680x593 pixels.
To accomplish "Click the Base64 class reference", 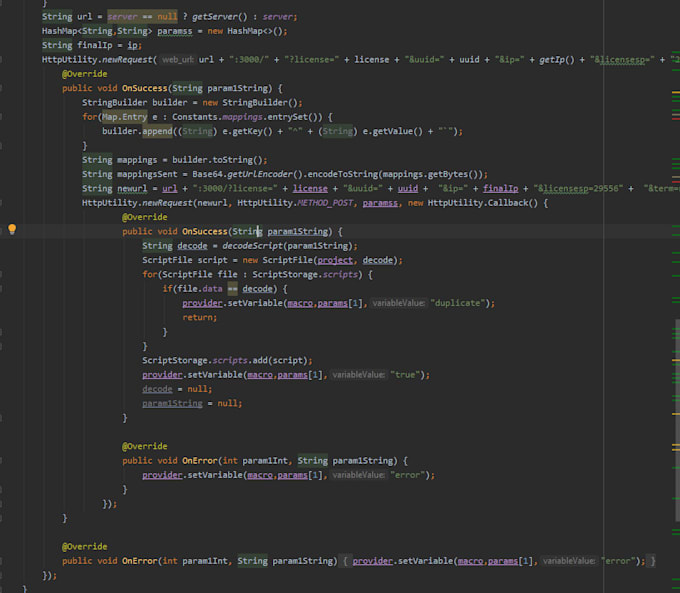I will click(x=207, y=174).
